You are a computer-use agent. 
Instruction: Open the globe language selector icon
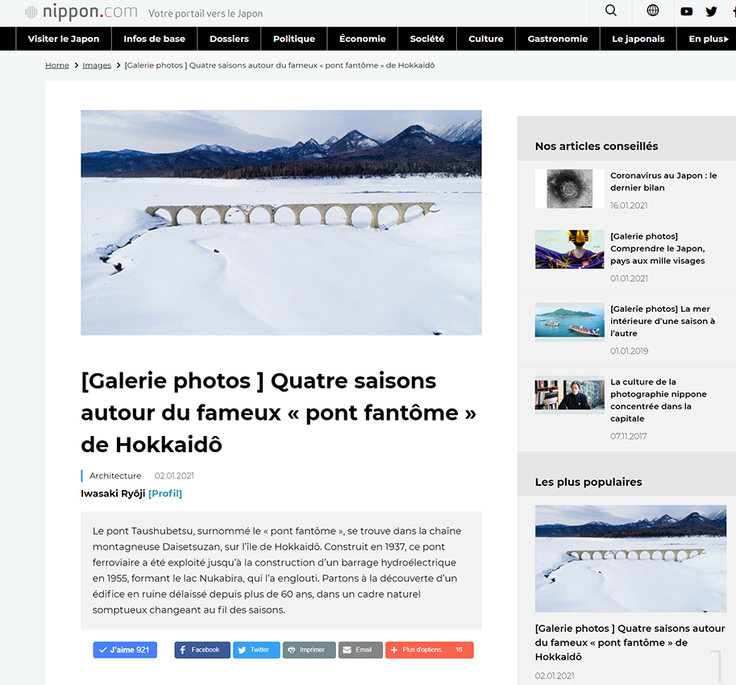pos(652,10)
